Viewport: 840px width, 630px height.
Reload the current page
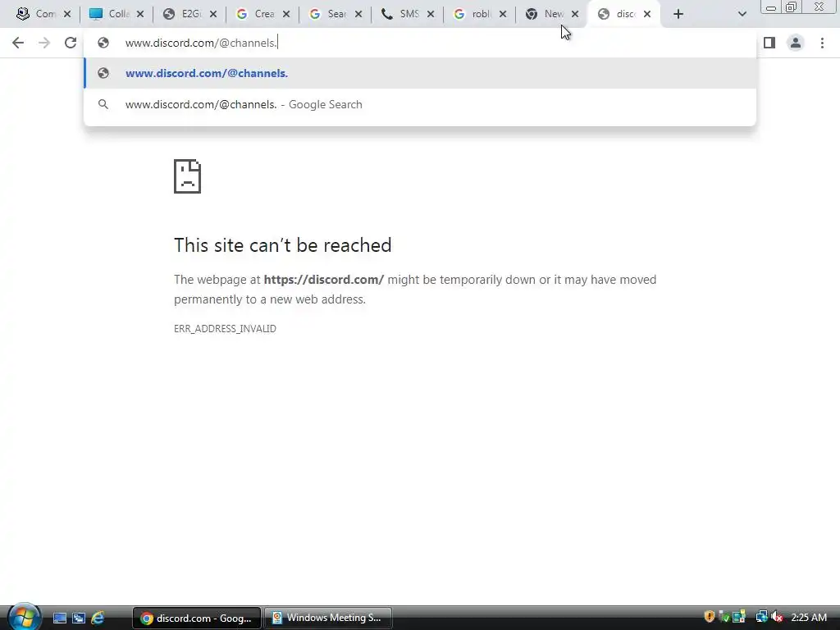(71, 43)
